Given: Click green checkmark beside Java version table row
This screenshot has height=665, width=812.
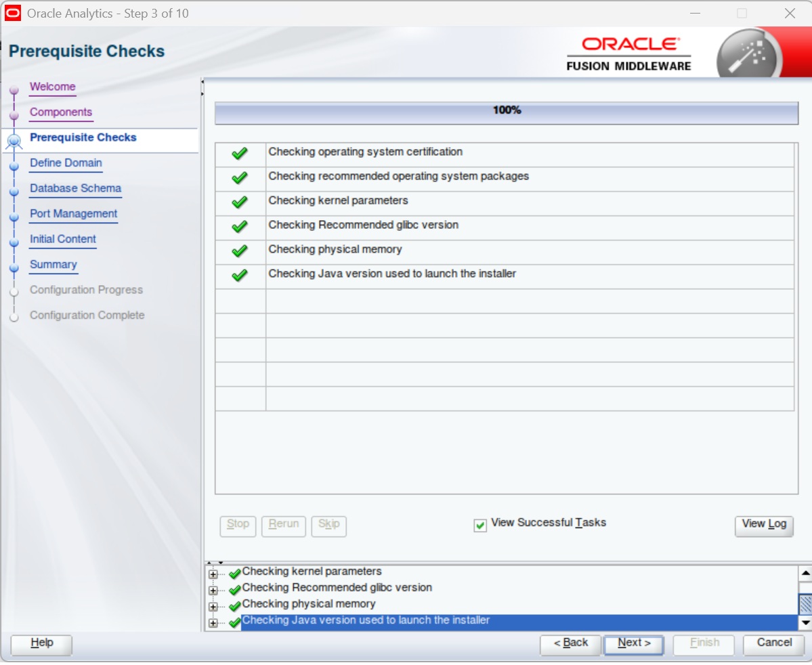Looking at the screenshot, I should click(x=240, y=275).
